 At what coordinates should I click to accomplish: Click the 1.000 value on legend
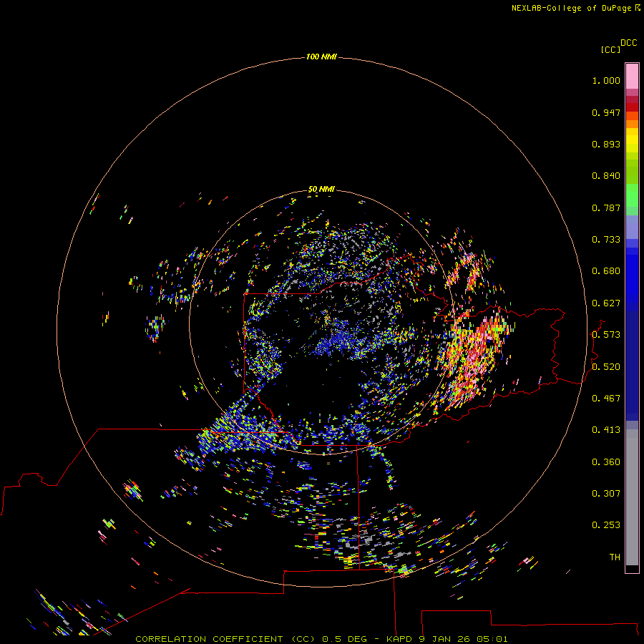pyautogui.click(x=606, y=81)
